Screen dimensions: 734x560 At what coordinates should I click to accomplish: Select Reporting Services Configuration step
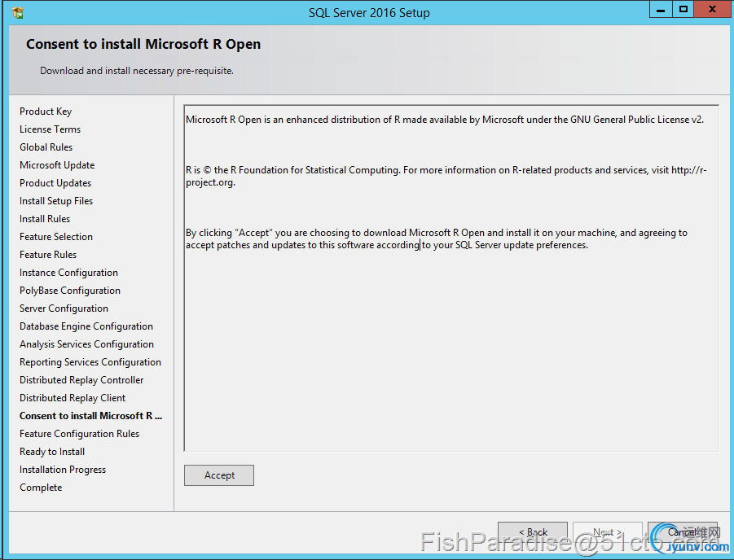[x=90, y=362]
